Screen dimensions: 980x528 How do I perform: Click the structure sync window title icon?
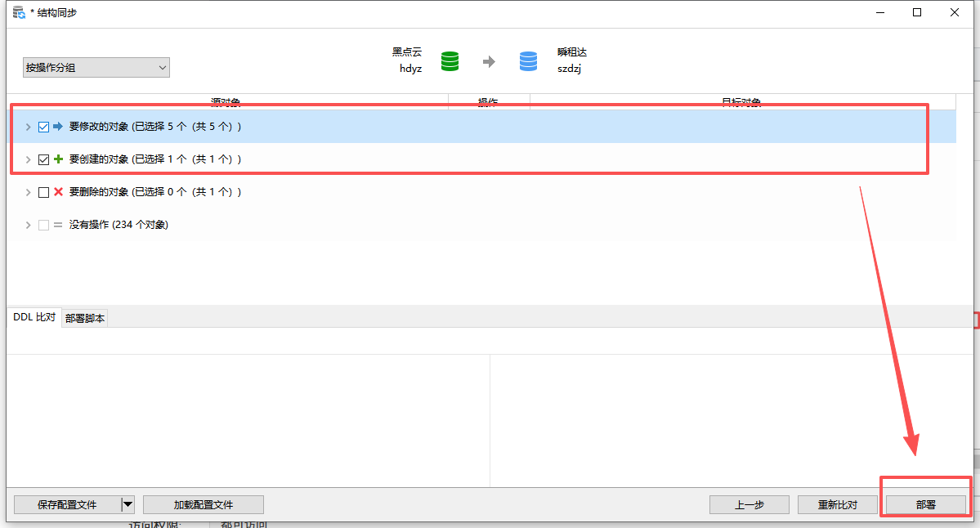point(19,12)
